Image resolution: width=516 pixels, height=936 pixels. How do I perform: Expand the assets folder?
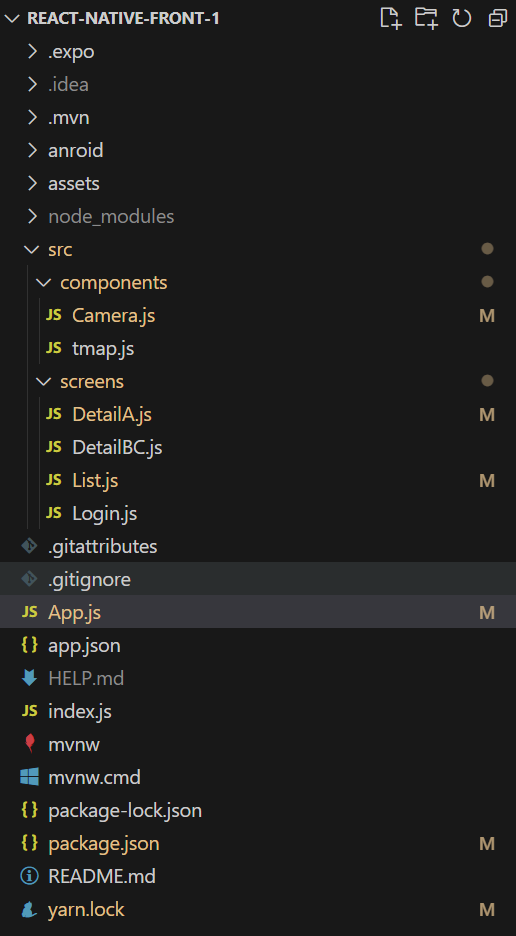32,183
